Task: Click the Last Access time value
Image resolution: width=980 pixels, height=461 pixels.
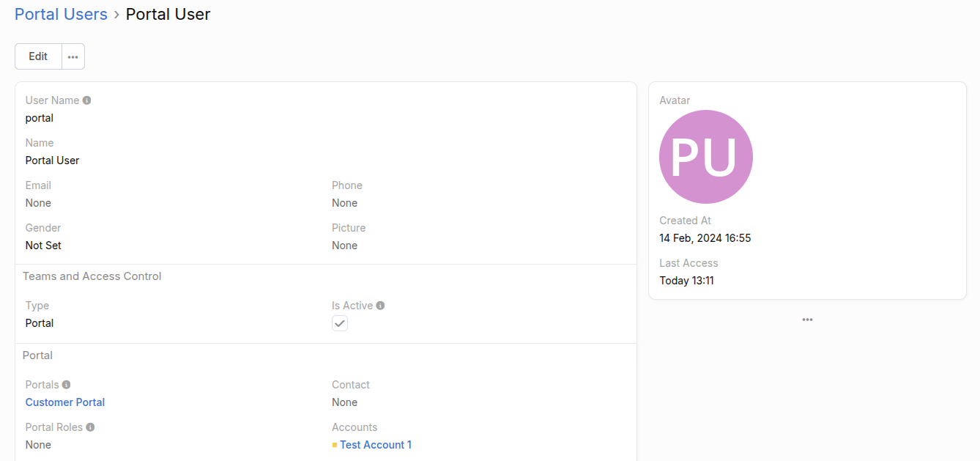Action: [x=686, y=281]
